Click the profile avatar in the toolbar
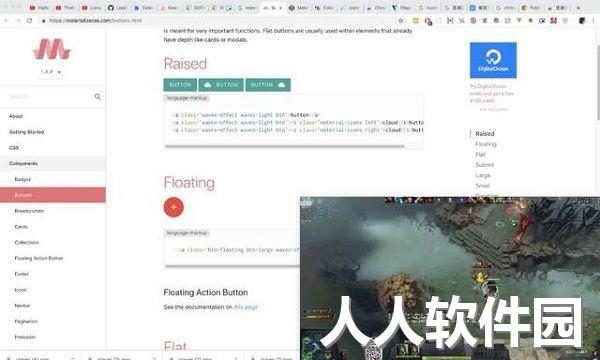This screenshot has width=600, height=360. (582, 21)
